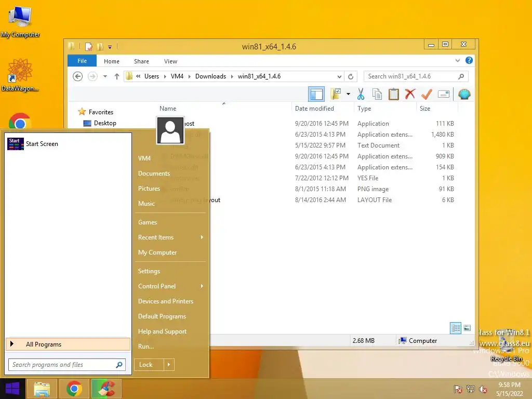
Task: Sort by Name column header
Action: click(x=168, y=109)
